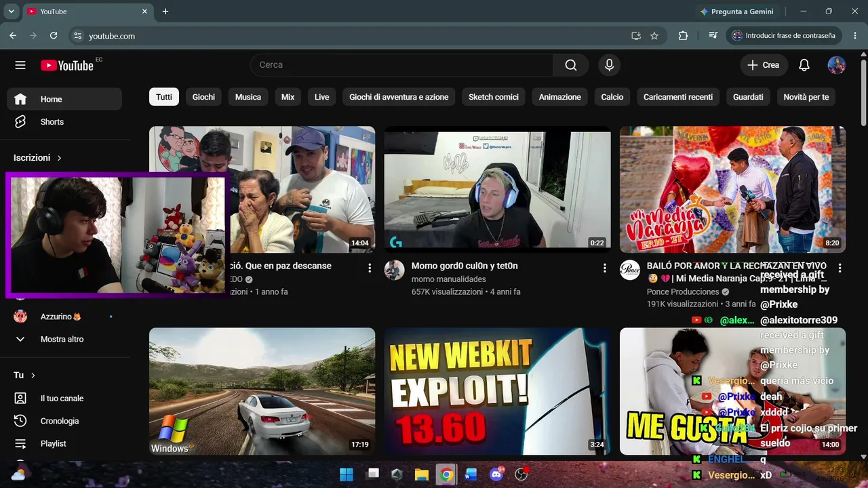Open Word from the taskbar

471,474
